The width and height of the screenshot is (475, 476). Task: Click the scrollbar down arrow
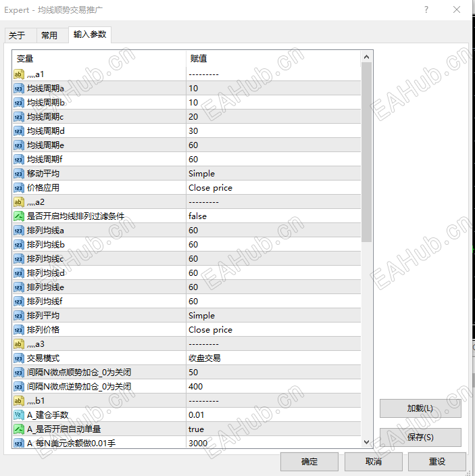coord(366,442)
